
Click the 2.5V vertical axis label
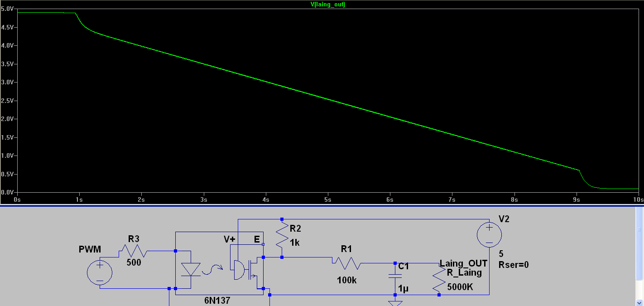click(x=7, y=101)
